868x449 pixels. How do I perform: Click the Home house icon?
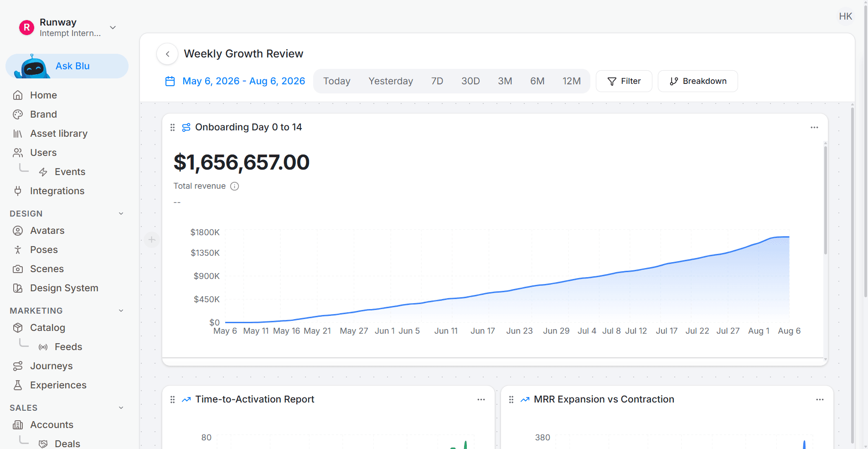coord(18,95)
